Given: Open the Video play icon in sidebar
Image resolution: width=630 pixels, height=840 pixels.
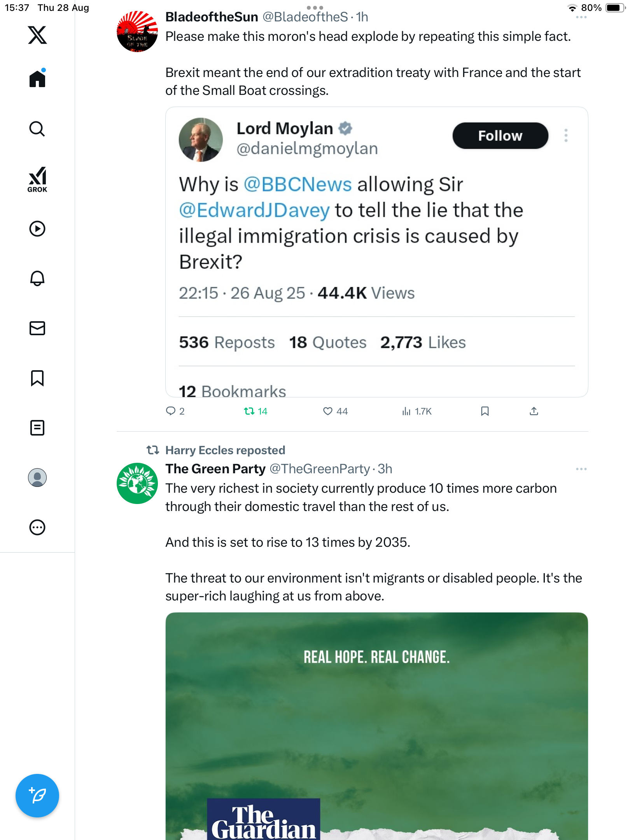Looking at the screenshot, I should click(37, 229).
